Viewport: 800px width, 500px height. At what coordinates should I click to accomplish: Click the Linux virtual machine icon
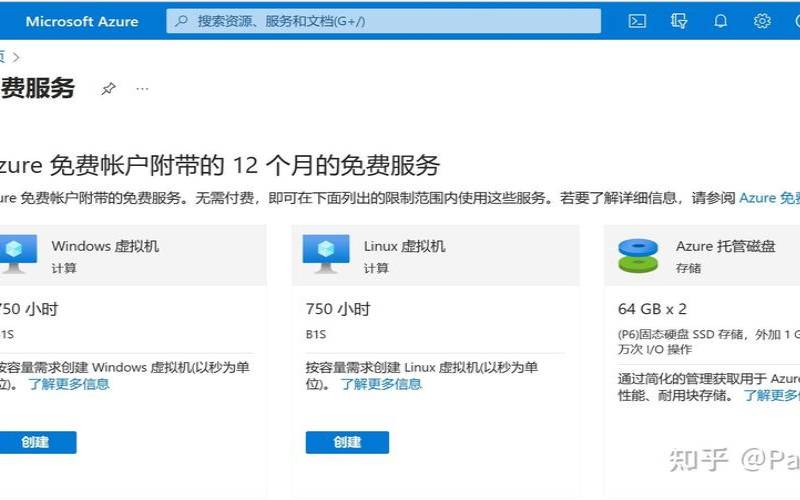tap(326, 254)
